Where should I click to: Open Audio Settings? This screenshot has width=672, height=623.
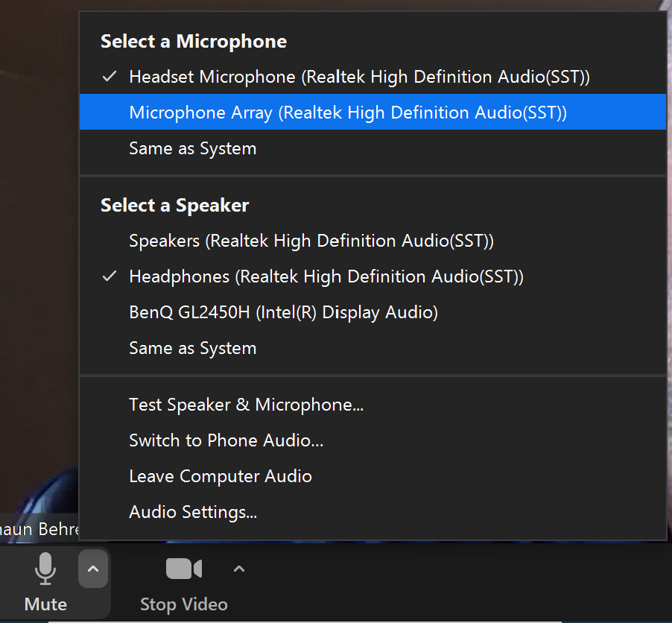pyautogui.click(x=193, y=512)
